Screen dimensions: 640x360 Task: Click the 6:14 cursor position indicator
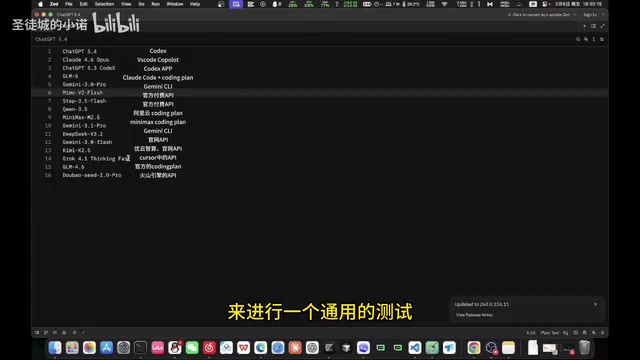(x=531, y=333)
